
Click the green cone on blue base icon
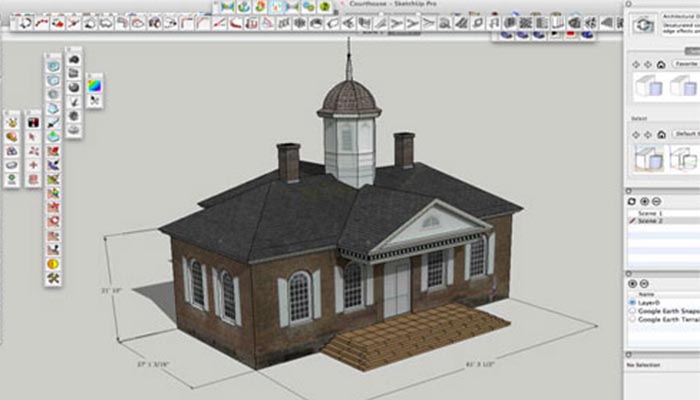tap(53, 136)
